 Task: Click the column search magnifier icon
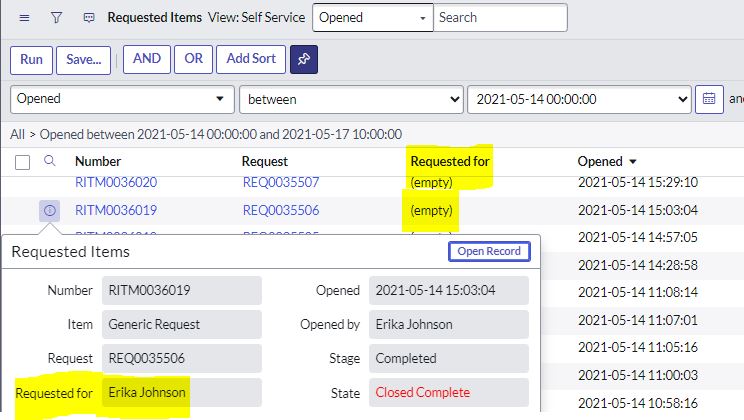49,161
